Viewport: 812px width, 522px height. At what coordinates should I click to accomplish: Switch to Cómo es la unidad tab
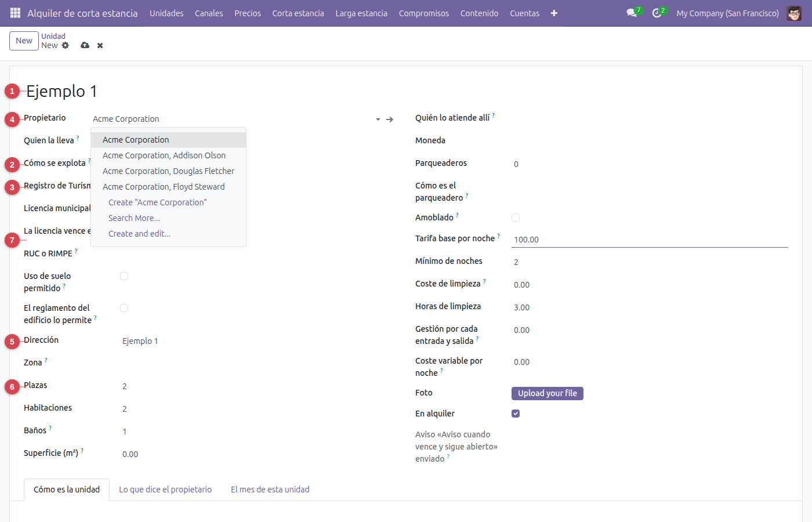(67, 490)
